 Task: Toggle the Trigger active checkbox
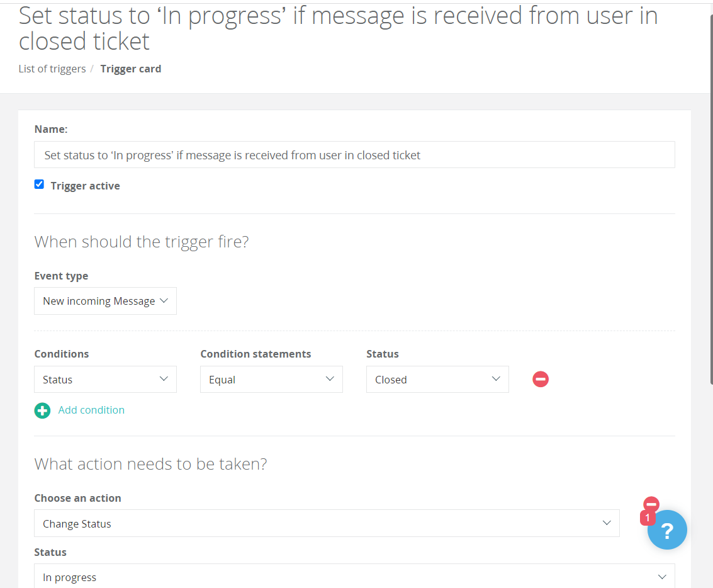coord(39,184)
